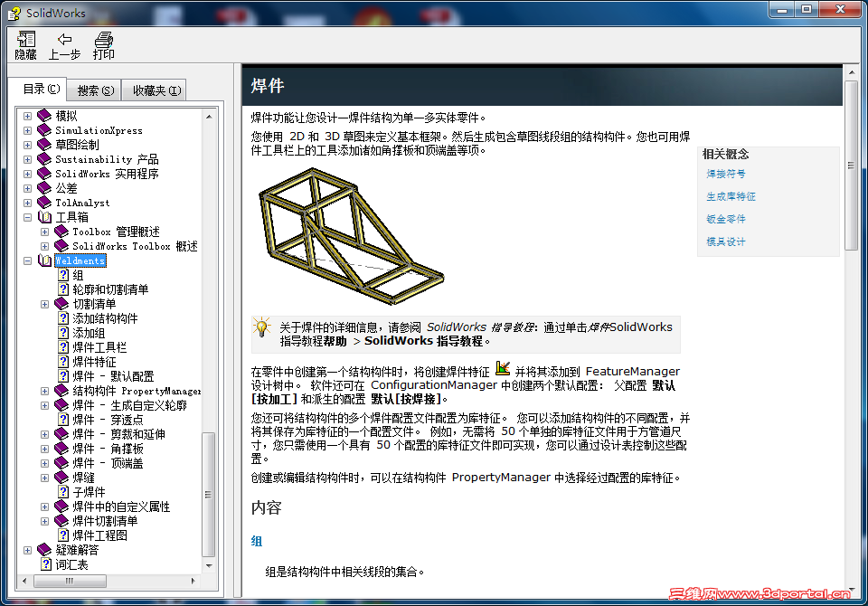Select the 焊件中的自定义属性 entry
The width and height of the screenshot is (868, 606).
pos(120,507)
